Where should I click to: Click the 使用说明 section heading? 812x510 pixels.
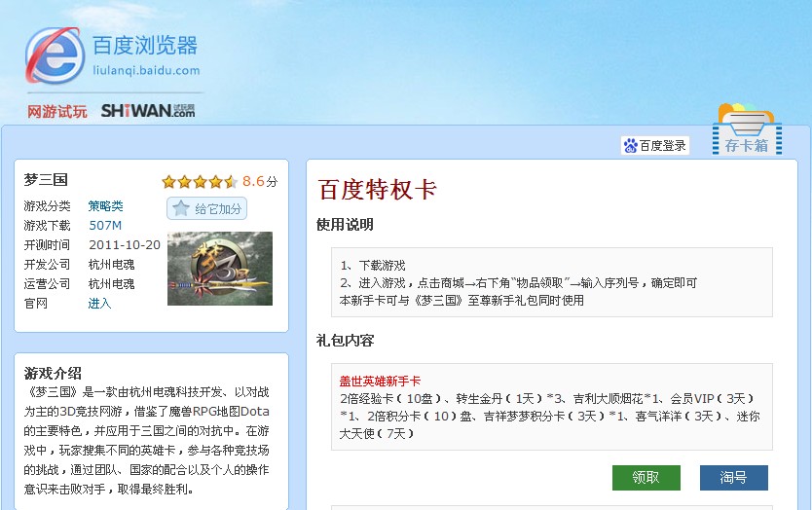click(345, 225)
